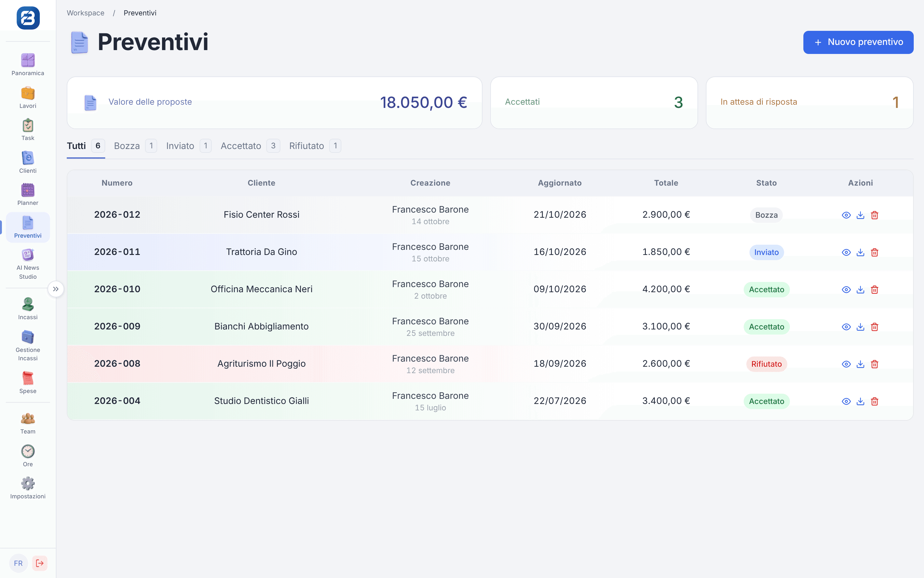Image resolution: width=924 pixels, height=578 pixels.
Task: Create a Nuovo preventivo
Action: tap(858, 42)
